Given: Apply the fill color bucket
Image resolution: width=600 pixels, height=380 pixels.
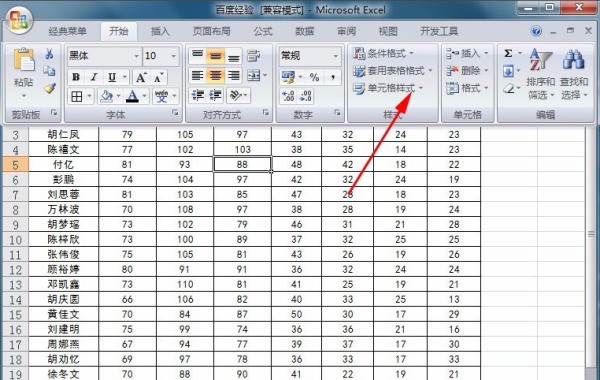Looking at the screenshot, I should tap(106, 96).
